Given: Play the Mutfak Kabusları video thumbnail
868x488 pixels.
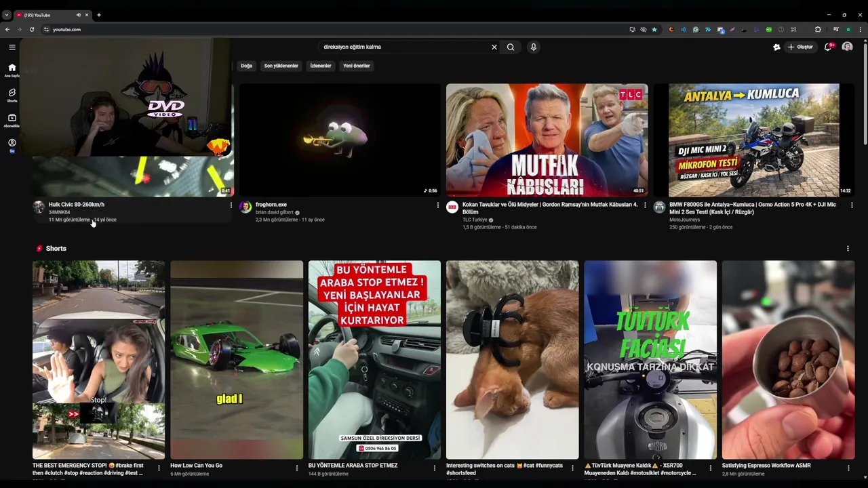Looking at the screenshot, I should tap(547, 140).
